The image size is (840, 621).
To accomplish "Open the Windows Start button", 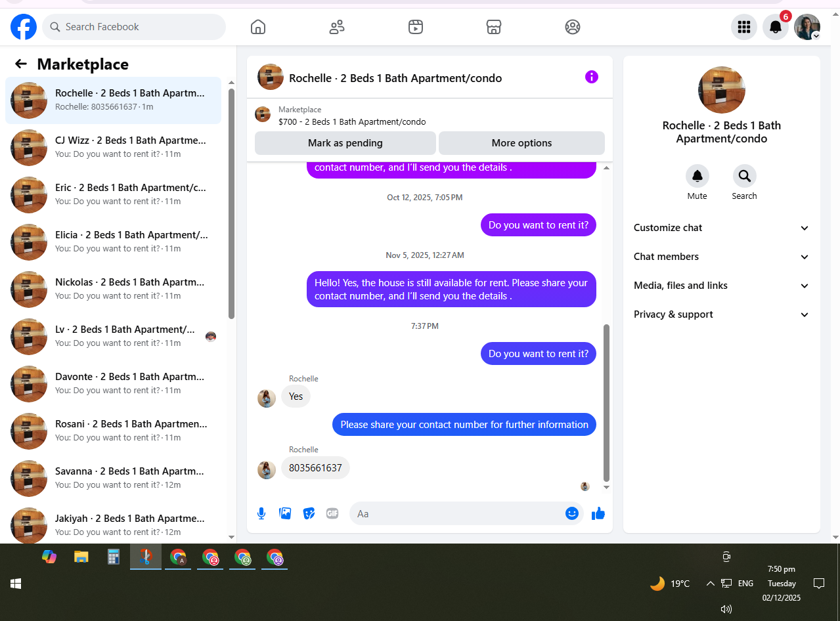I will (16, 583).
